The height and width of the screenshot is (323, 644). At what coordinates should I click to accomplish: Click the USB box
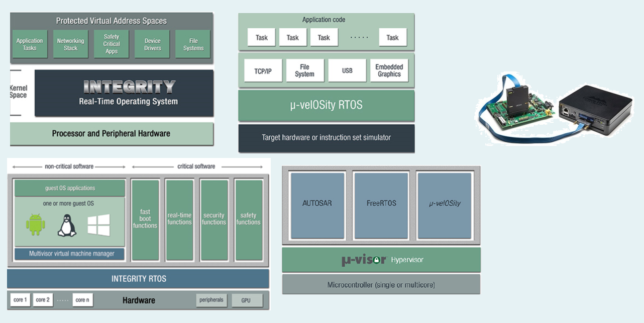[x=347, y=71]
